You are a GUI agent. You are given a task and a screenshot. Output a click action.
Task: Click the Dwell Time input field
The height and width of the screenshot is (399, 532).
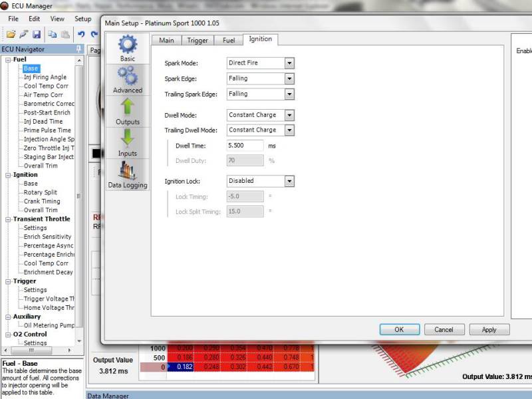245,146
